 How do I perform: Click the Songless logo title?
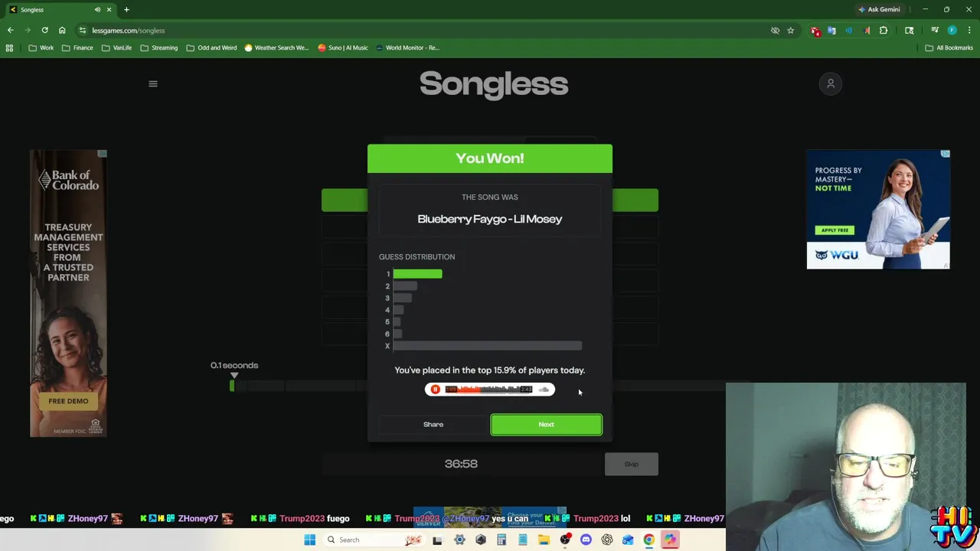[494, 84]
